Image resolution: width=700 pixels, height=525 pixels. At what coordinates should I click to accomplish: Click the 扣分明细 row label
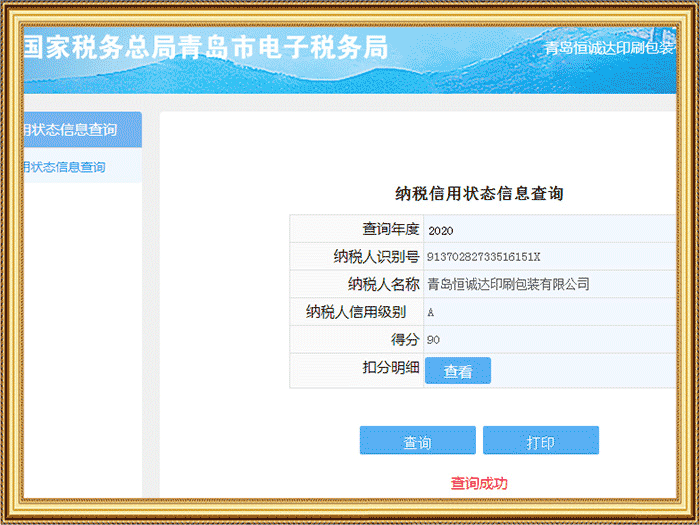pos(390,368)
